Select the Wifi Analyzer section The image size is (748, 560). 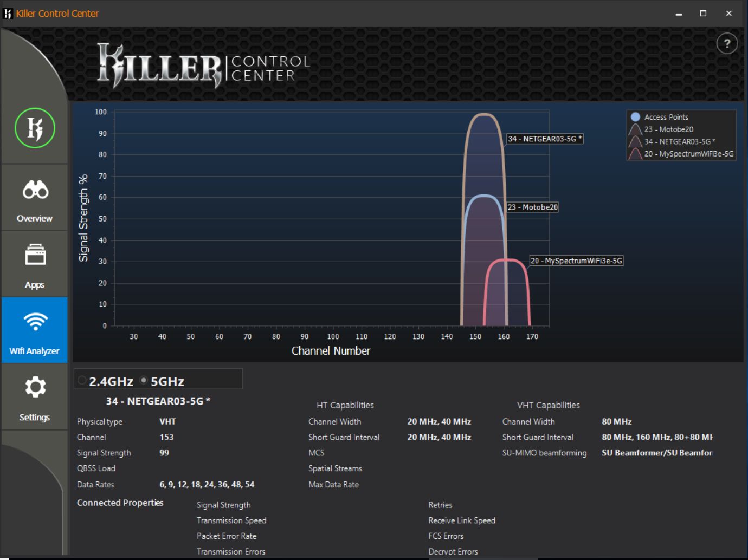pos(35,330)
